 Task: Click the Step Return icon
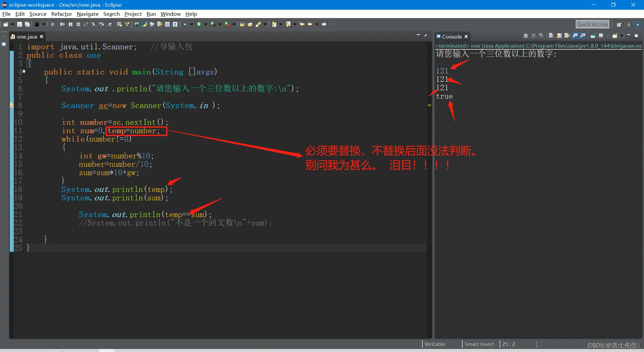point(110,24)
